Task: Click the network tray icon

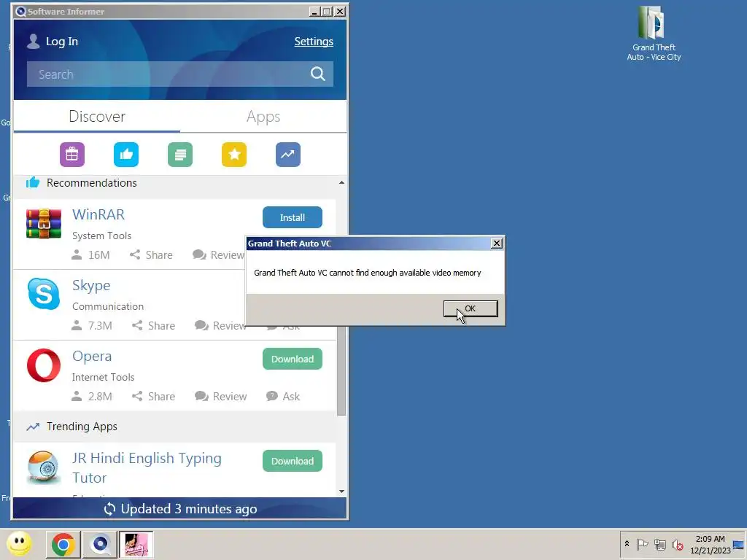Action: click(x=659, y=544)
